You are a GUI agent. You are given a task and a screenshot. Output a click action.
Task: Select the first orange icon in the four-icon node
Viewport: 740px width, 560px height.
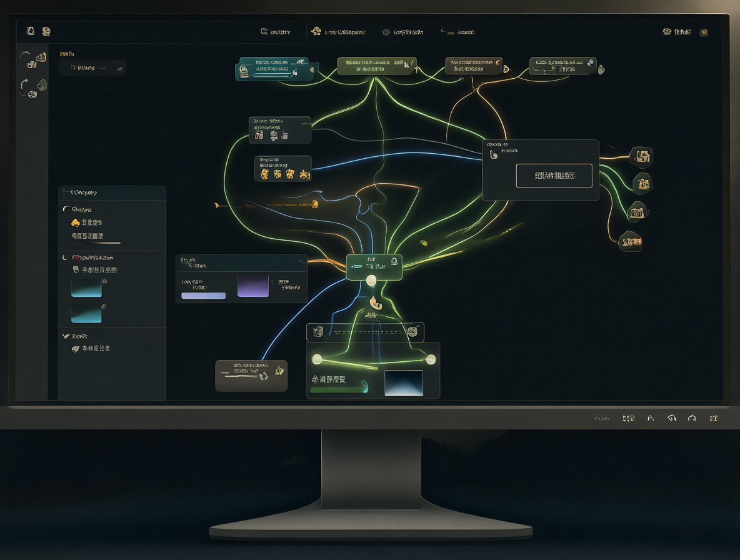click(265, 174)
